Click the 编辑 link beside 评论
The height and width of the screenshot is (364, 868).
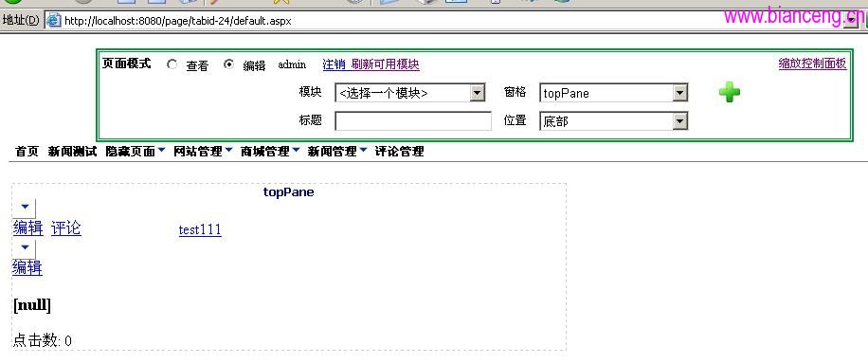tap(27, 228)
